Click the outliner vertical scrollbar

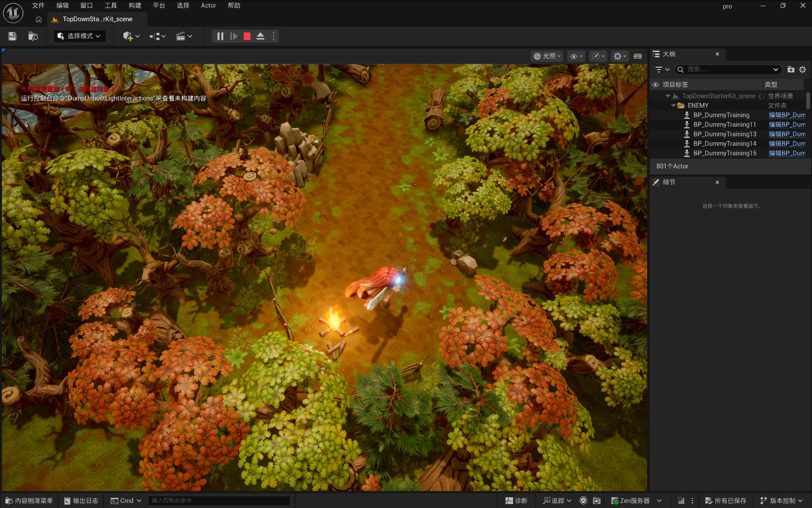808,101
